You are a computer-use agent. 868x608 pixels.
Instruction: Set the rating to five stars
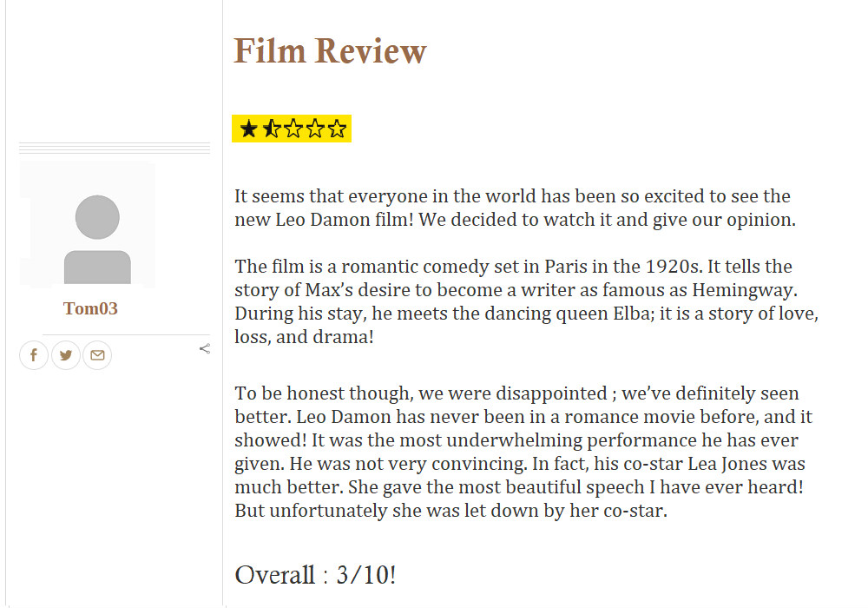coord(337,129)
